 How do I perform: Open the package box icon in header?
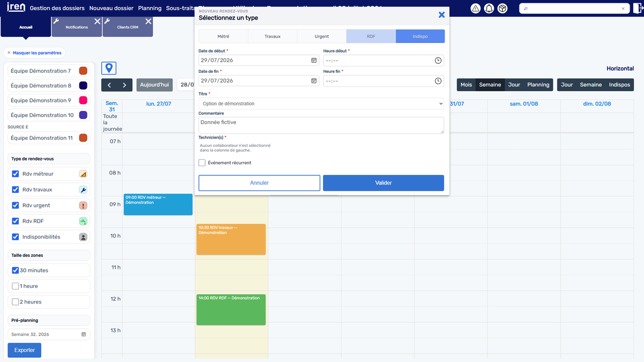(x=502, y=9)
